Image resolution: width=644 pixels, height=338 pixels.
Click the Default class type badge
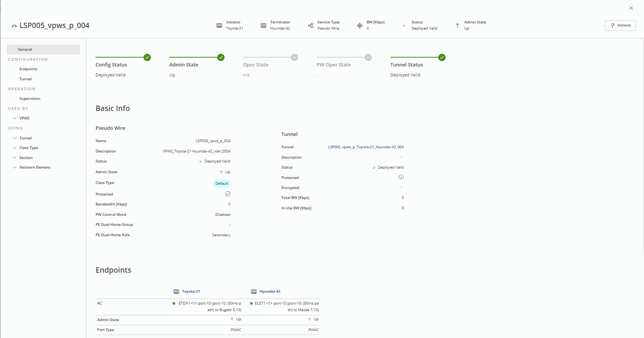(221, 184)
